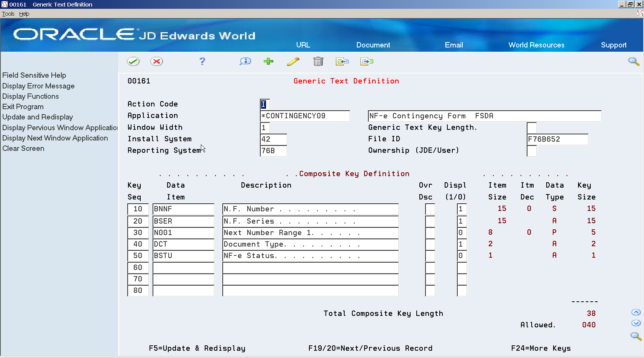Image resolution: width=644 pixels, height=358 pixels.
Task: Click the green checkmark OK icon
Action: click(x=133, y=61)
